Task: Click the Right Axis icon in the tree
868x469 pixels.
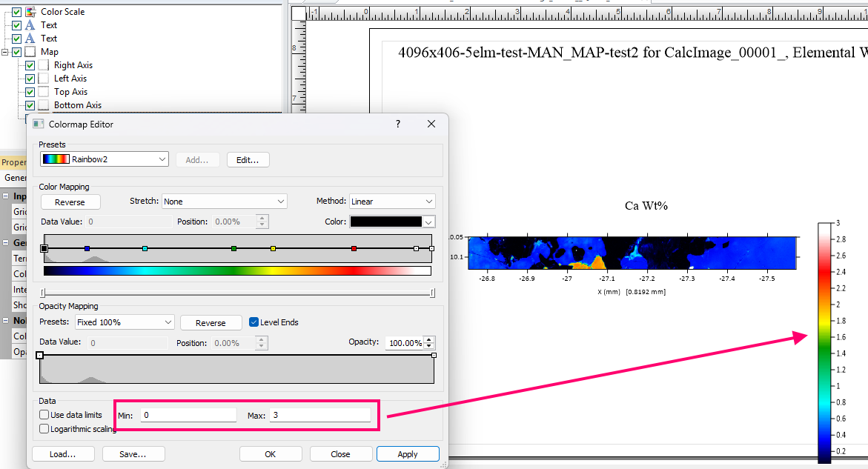Action: point(44,65)
